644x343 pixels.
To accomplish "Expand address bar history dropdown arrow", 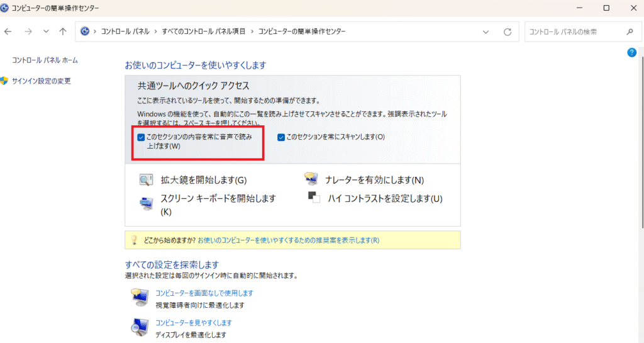I will pyautogui.click(x=486, y=32).
